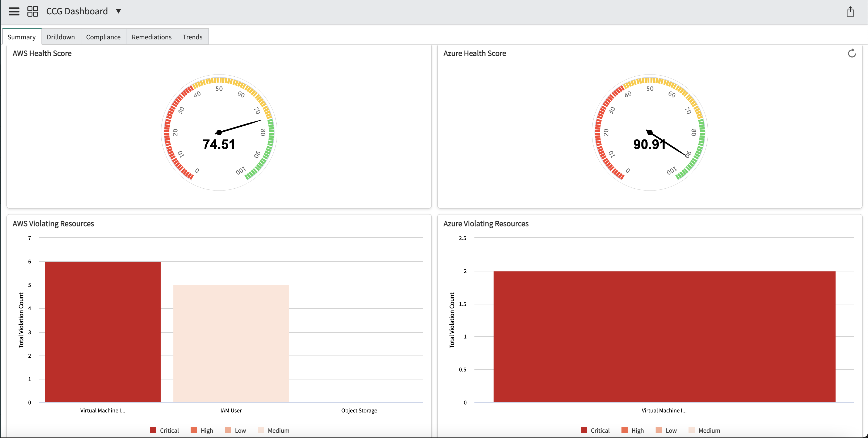Toggle Critical series in AWS legend
Image resolution: width=868 pixels, height=438 pixels.
coord(164,430)
